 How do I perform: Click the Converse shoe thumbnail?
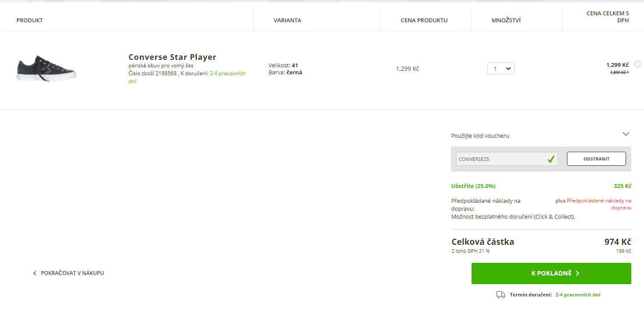coord(46,69)
